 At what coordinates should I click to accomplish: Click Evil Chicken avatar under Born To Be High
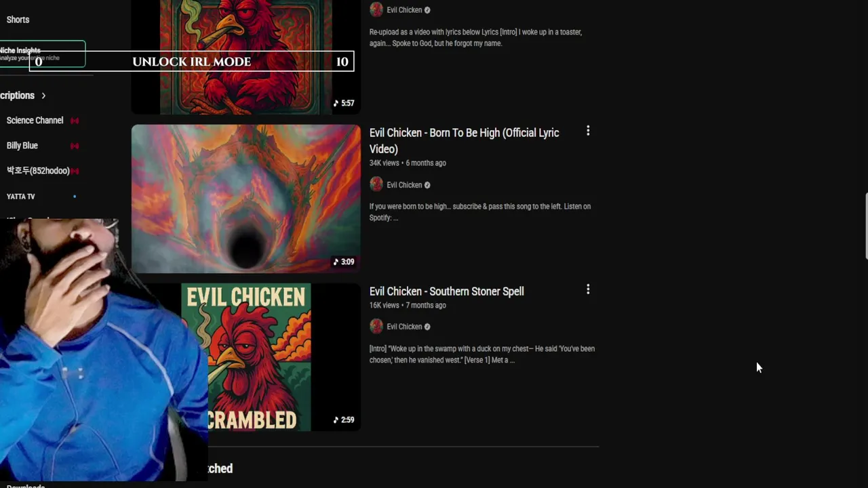click(376, 184)
